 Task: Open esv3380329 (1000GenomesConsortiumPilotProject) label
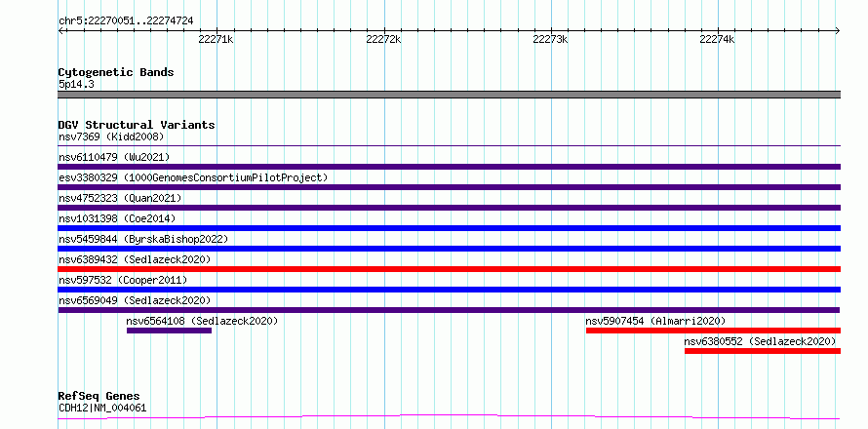coord(193,177)
